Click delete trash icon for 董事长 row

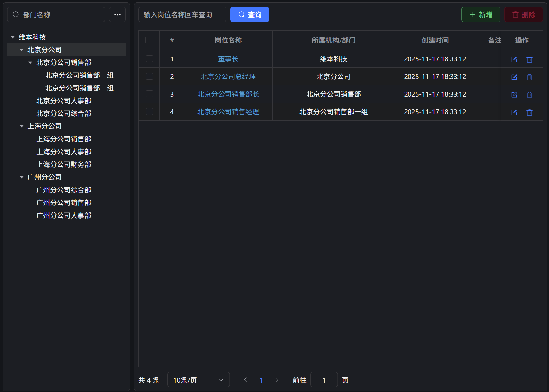click(529, 59)
